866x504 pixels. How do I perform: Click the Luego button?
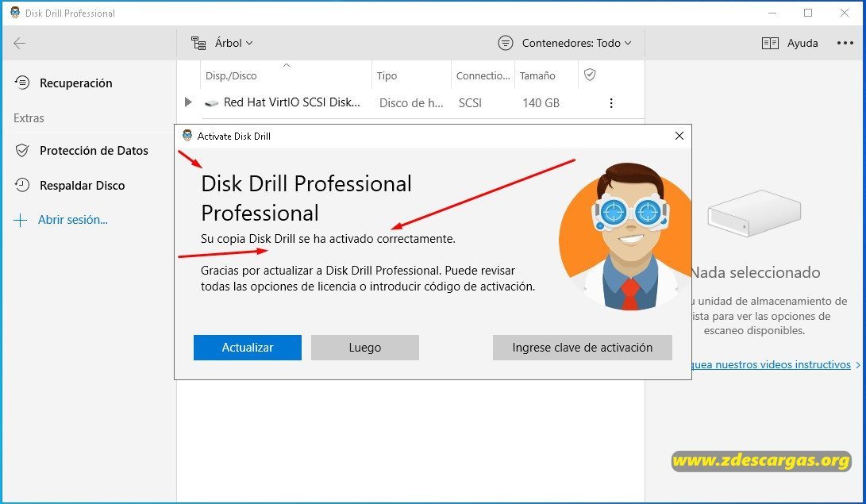pyautogui.click(x=365, y=348)
